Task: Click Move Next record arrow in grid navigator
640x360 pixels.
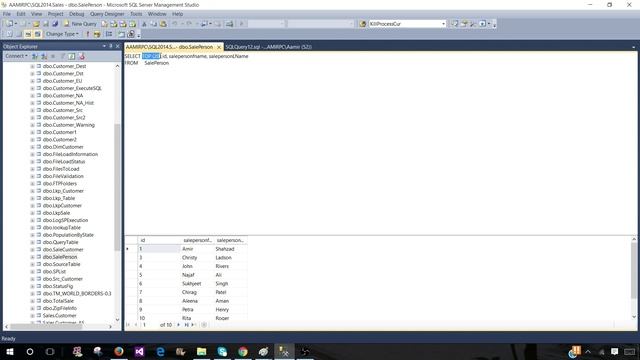Action: (178, 325)
